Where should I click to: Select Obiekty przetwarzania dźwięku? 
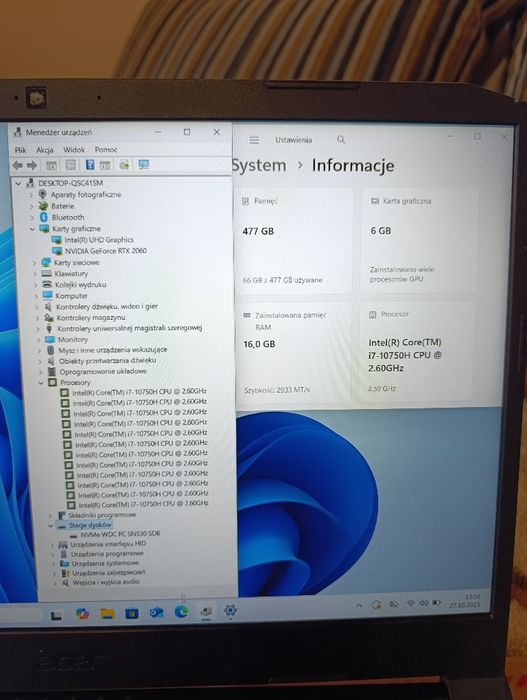coord(108,360)
